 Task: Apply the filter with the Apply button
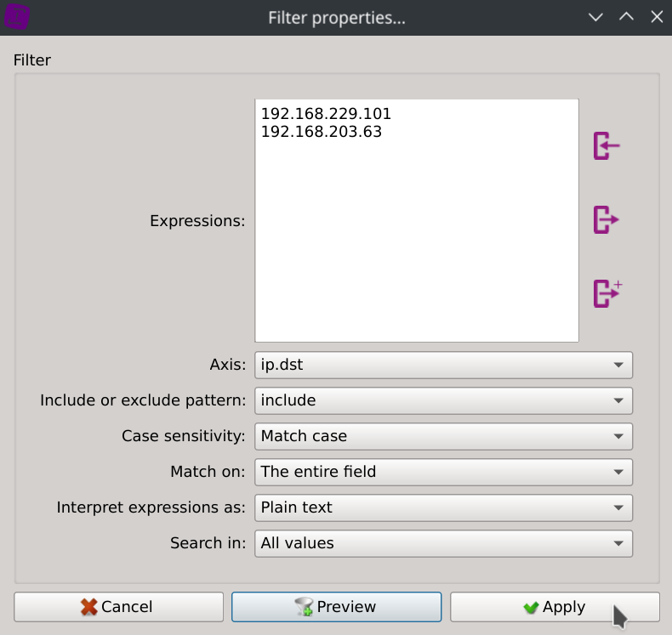pyautogui.click(x=555, y=607)
